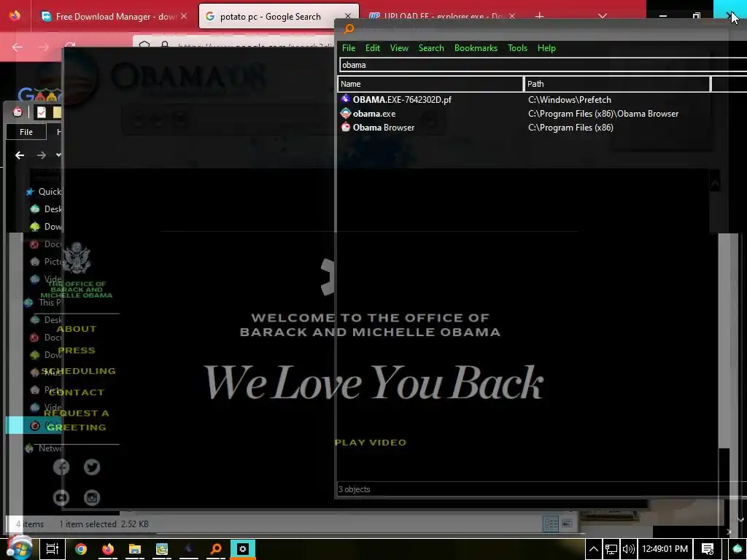Open REQUEST A GREETING link
The height and width of the screenshot is (560, 747).
76,420
